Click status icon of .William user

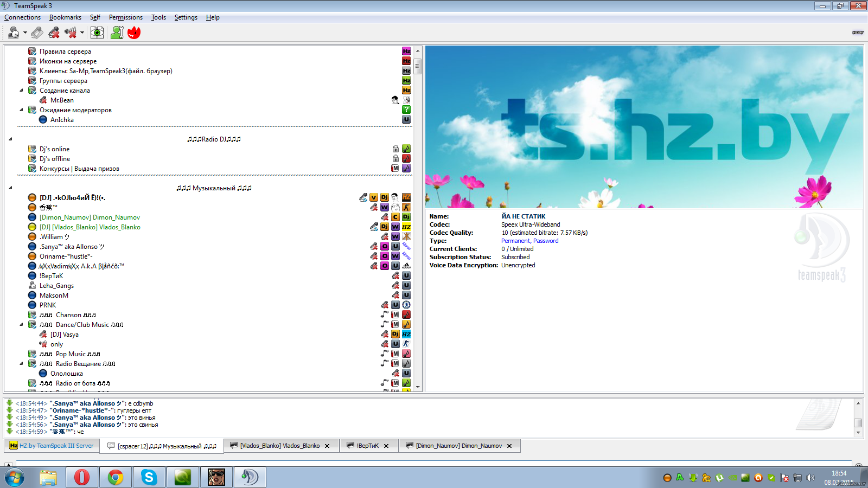32,237
